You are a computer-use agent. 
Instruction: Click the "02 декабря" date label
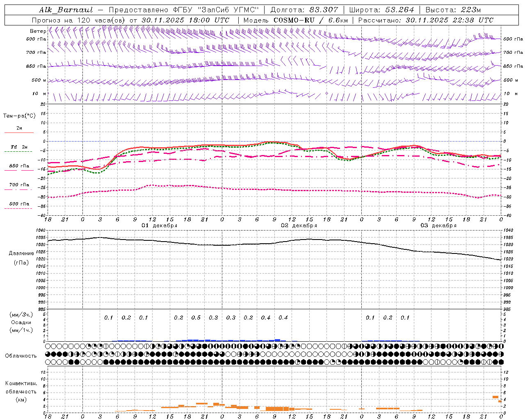pos(299,226)
